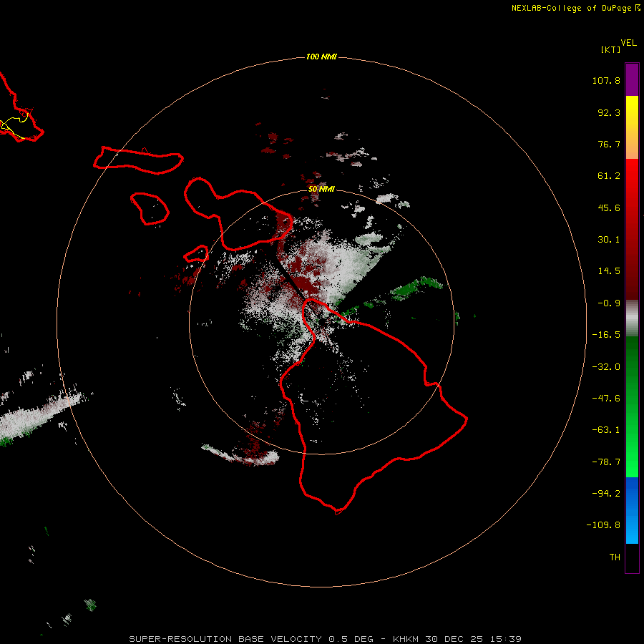Image resolution: width=644 pixels, height=644 pixels.
Task: Click the -32.0 velocity scale value
Action: pyautogui.click(x=606, y=367)
